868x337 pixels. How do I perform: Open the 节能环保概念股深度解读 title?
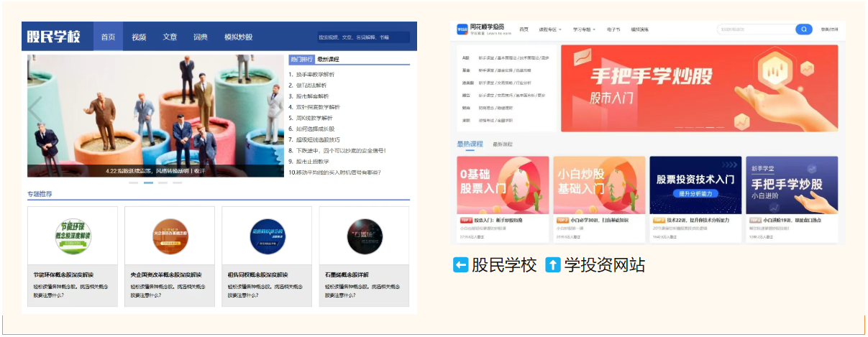click(x=64, y=274)
